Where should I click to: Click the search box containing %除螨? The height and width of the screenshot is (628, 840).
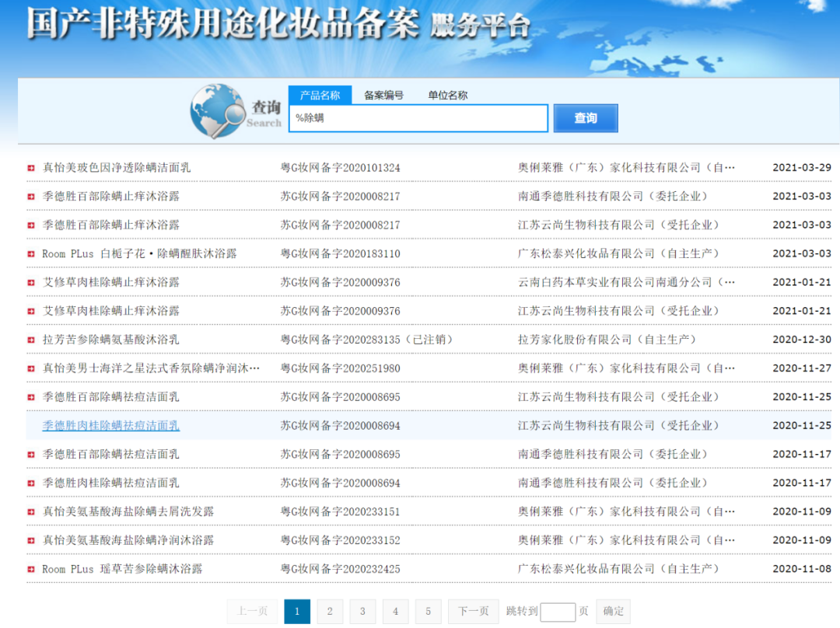point(418,118)
